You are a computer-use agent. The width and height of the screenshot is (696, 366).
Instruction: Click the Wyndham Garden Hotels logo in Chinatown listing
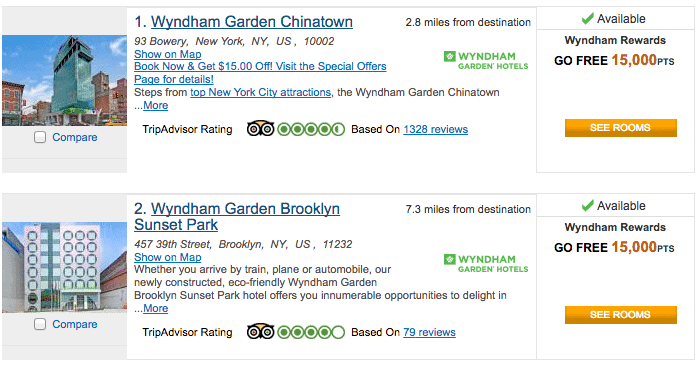pyautogui.click(x=486, y=61)
